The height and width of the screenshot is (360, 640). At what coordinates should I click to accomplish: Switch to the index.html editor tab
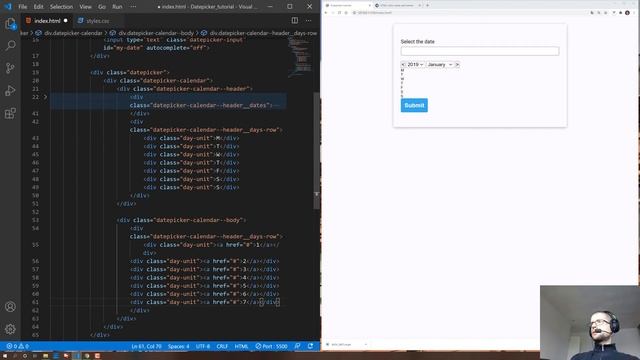(47, 20)
